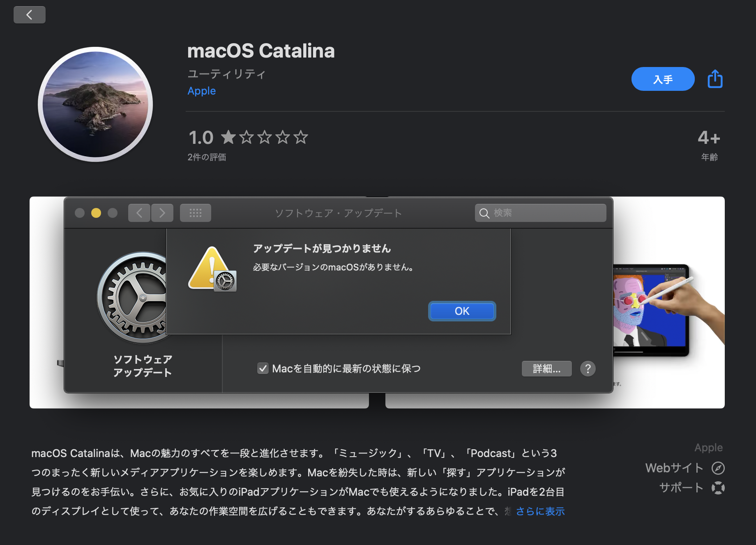Click the compass icon beside Webサイト

718,468
